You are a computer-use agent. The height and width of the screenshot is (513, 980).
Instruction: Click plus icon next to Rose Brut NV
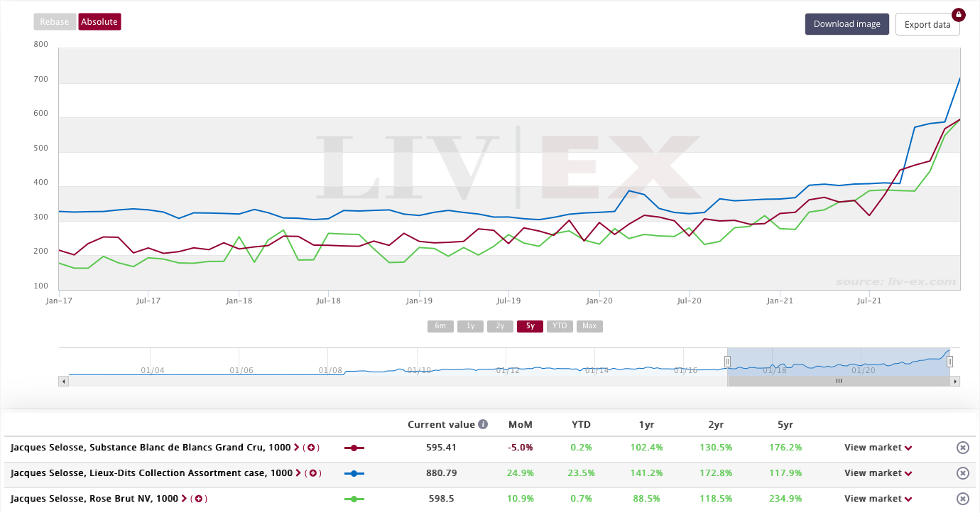[x=199, y=499]
